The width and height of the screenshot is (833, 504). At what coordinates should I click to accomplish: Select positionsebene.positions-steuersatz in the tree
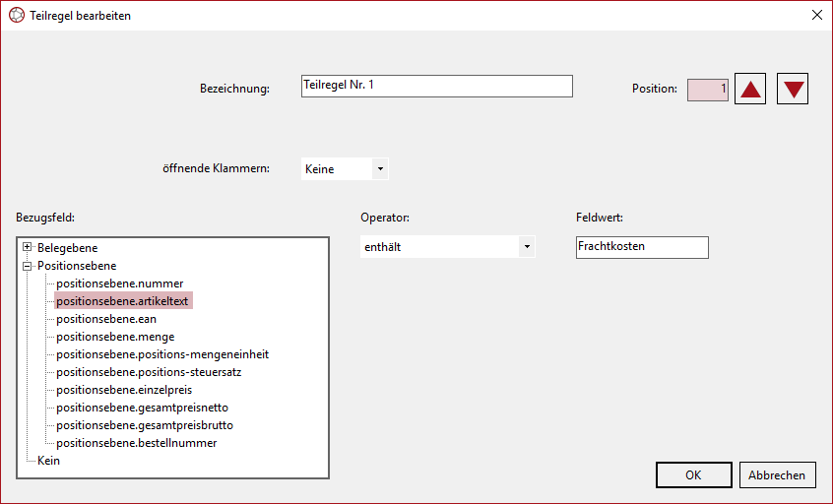click(149, 372)
